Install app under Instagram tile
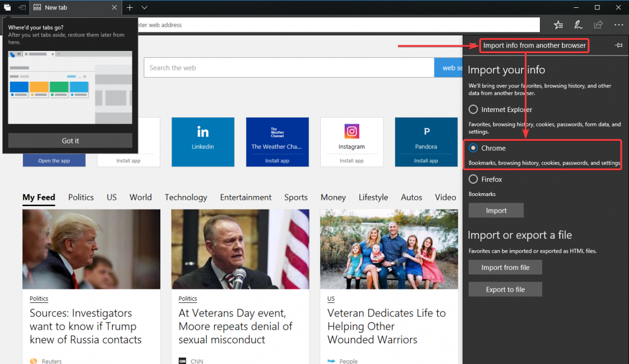Viewport: 629px width, 364px height. pos(352,161)
